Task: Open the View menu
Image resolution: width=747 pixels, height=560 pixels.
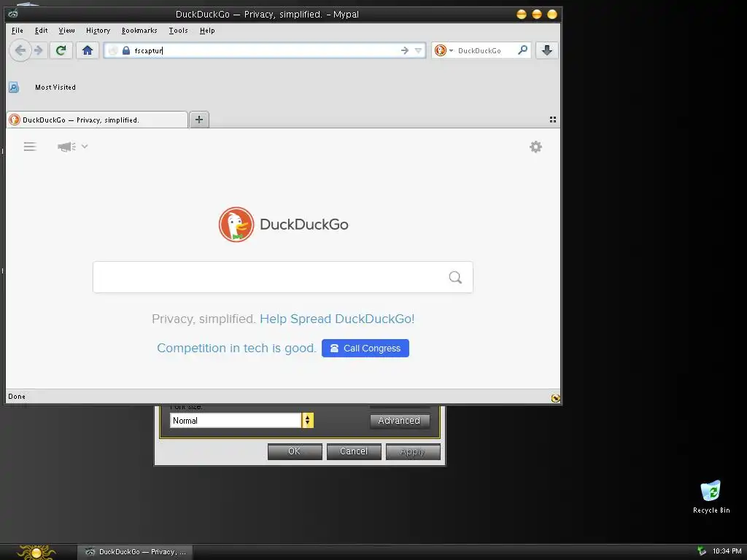Action: (x=66, y=31)
